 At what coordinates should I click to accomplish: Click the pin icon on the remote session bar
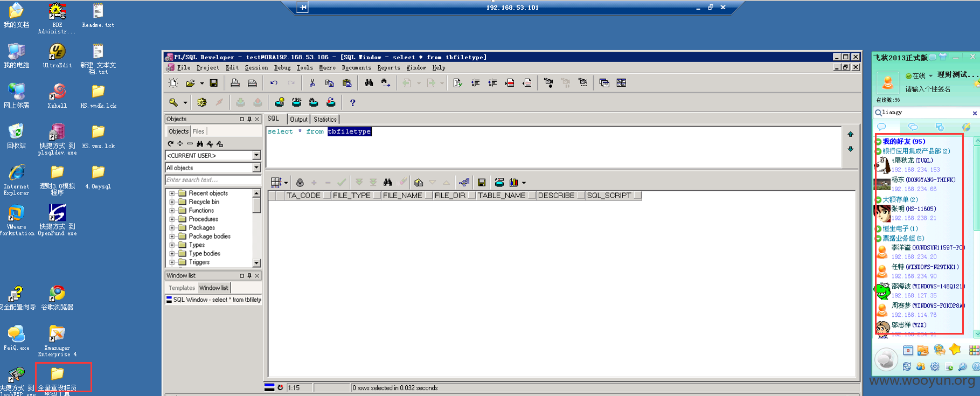[303, 8]
